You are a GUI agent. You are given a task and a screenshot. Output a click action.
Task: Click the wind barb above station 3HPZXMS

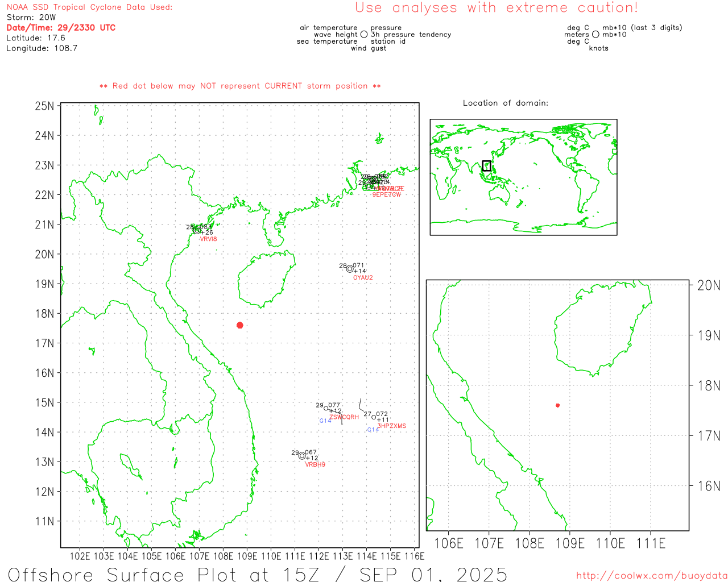coord(362,405)
